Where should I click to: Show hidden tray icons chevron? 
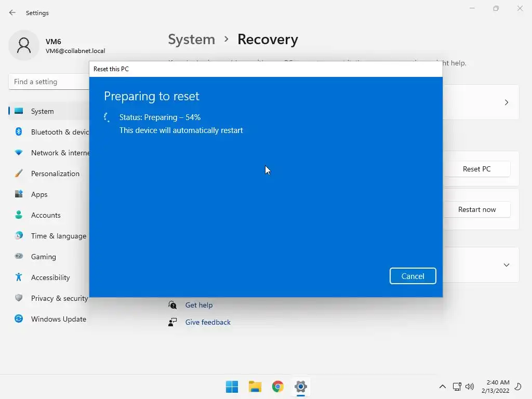pyautogui.click(x=443, y=387)
